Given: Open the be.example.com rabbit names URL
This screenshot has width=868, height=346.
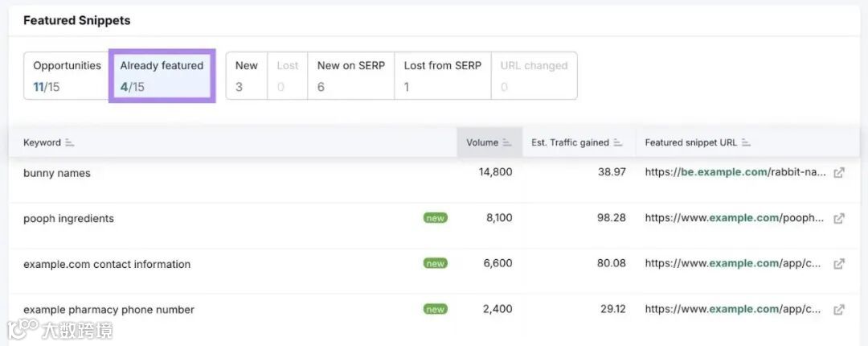Looking at the screenshot, I should coord(735,172).
